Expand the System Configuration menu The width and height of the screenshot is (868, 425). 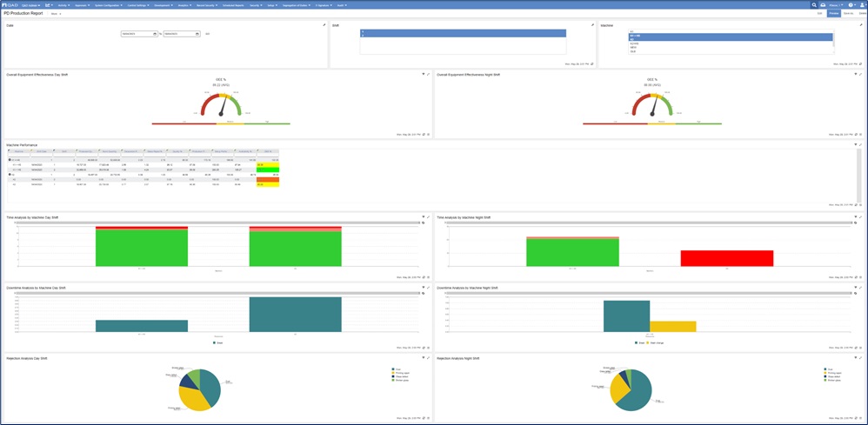(x=107, y=5)
